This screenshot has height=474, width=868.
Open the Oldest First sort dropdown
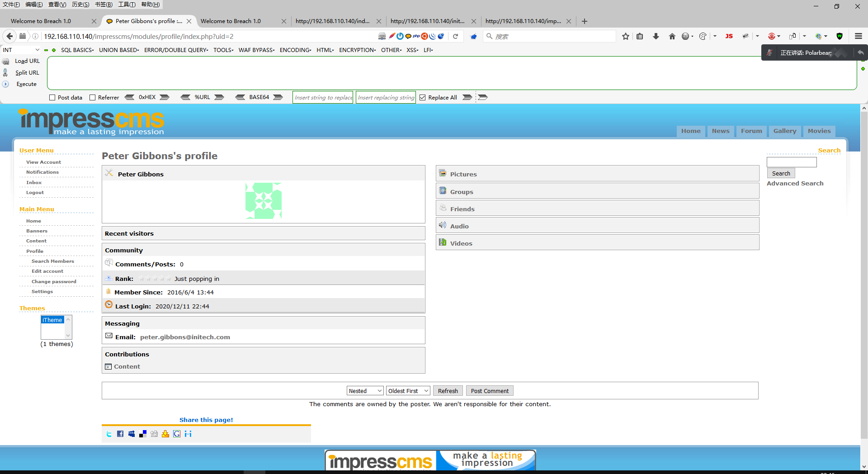pos(408,391)
